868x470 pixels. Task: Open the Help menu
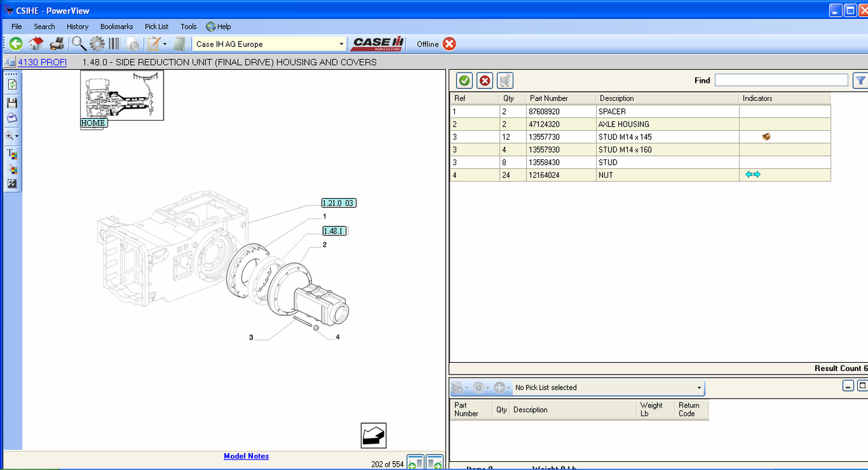(218, 26)
